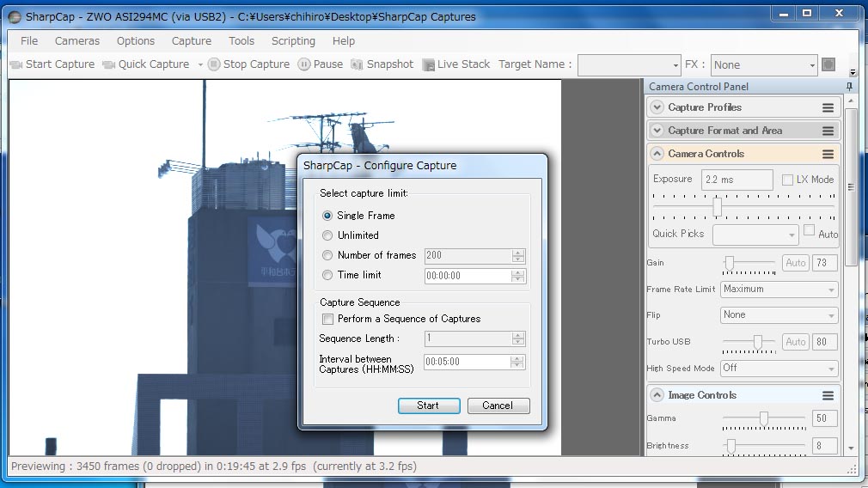Screen dimensions: 868x488
Task: Expand the Capture Format and Area section
Action: pos(657,131)
